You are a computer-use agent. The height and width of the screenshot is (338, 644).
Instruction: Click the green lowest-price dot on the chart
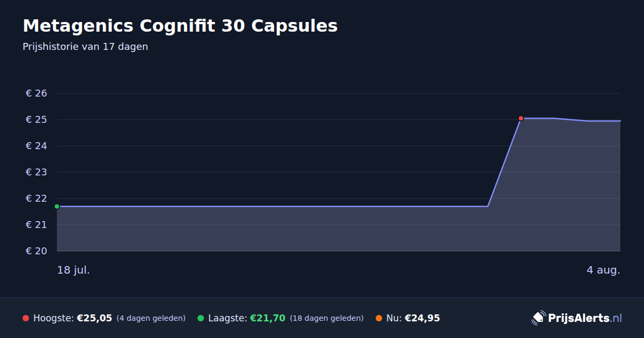[x=57, y=207]
